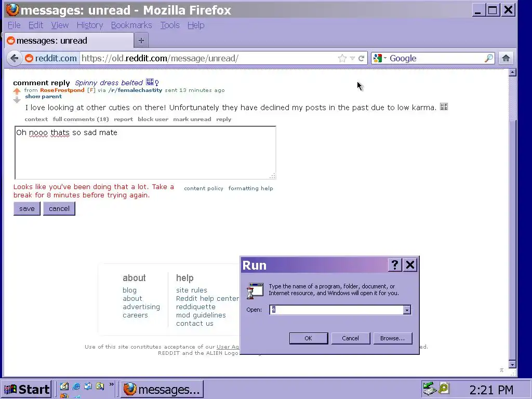Open the 'formatting help' link
Image resolution: width=532 pixels, height=399 pixels.
pos(251,188)
